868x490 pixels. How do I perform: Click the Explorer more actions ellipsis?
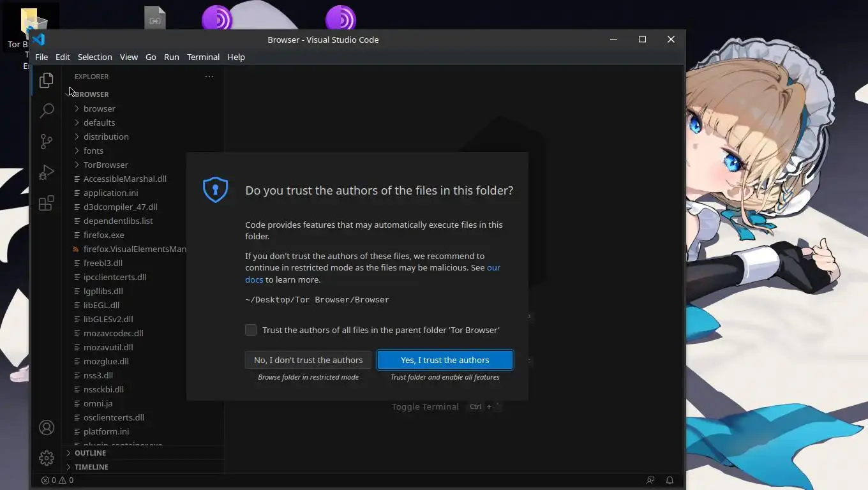pos(209,77)
